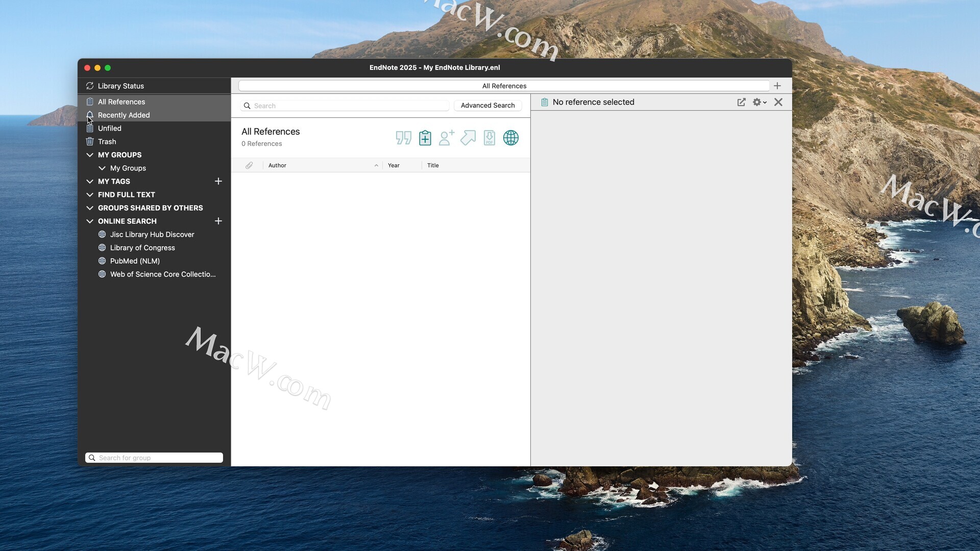Add a new tag with plus icon
The width and height of the screenshot is (980, 551).
(x=218, y=181)
